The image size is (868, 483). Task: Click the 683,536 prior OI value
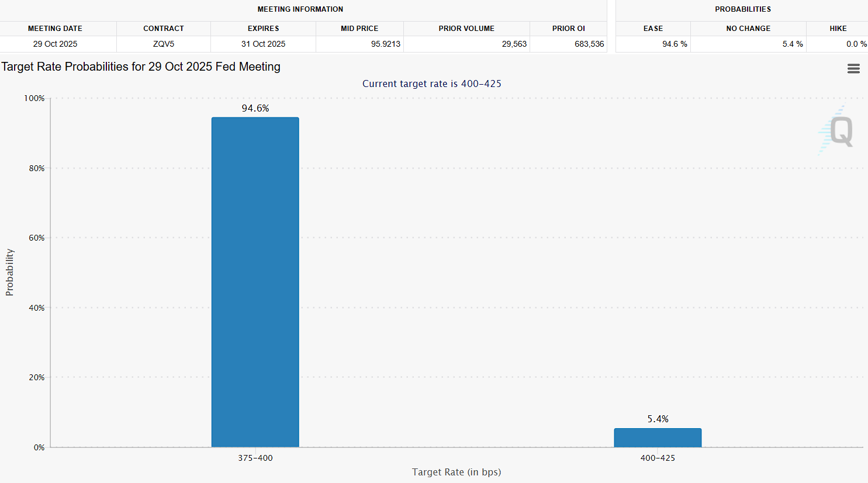click(x=589, y=44)
